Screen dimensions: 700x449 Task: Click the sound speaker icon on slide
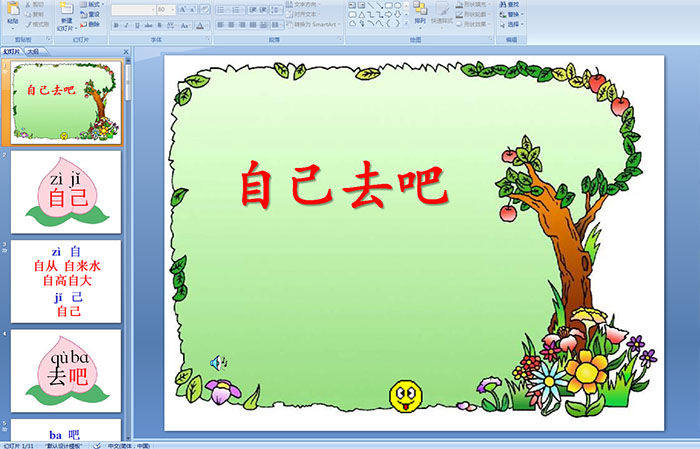(x=217, y=361)
